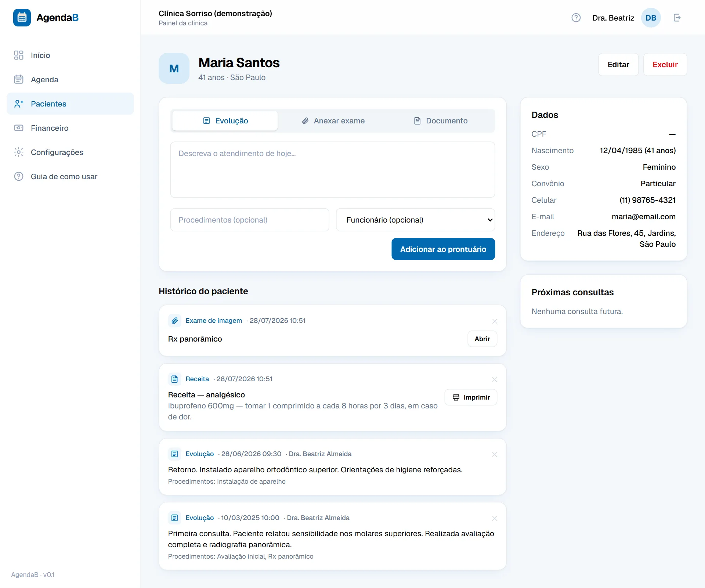Image resolution: width=705 pixels, height=588 pixels.
Task: Click birth date 12/04/1985 (41 anos)
Action: 638,151
